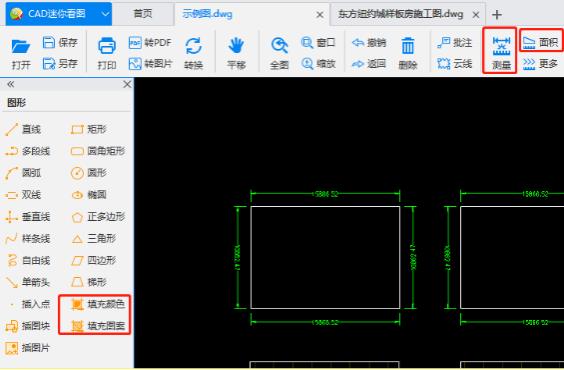Save the drawing with 保存

(x=60, y=42)
